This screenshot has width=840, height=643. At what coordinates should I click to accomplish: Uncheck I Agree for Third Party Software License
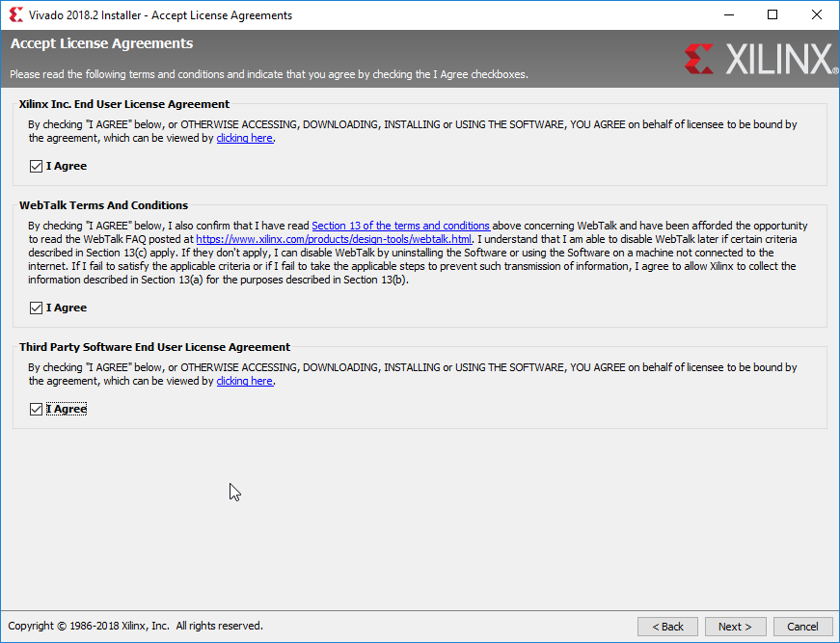coord(36,409)
